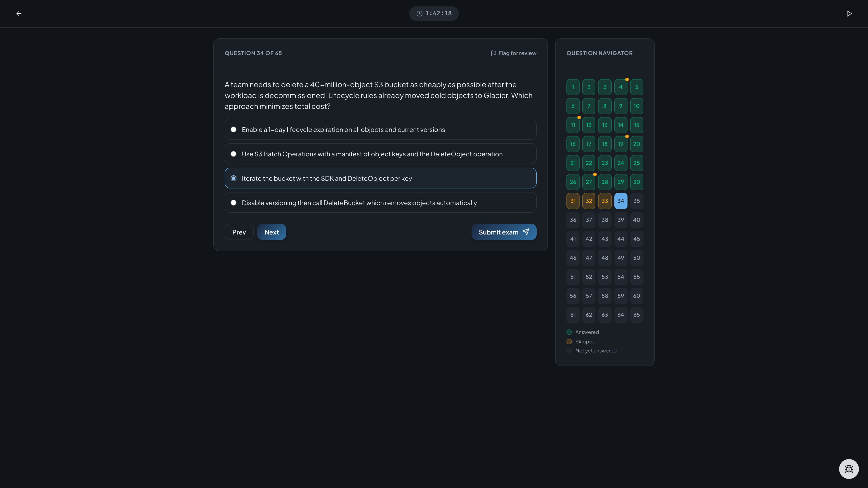
Task: Open the bug report button
Action: 849,469
